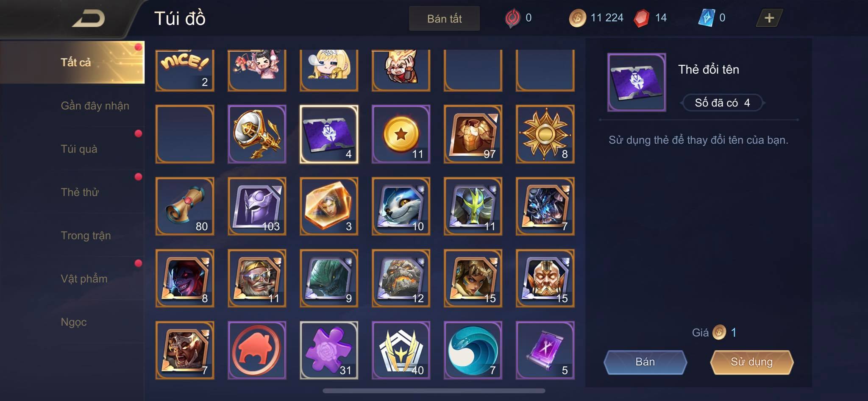
Task: Select the golden trumpet horn item
Action: click(257, 134)
